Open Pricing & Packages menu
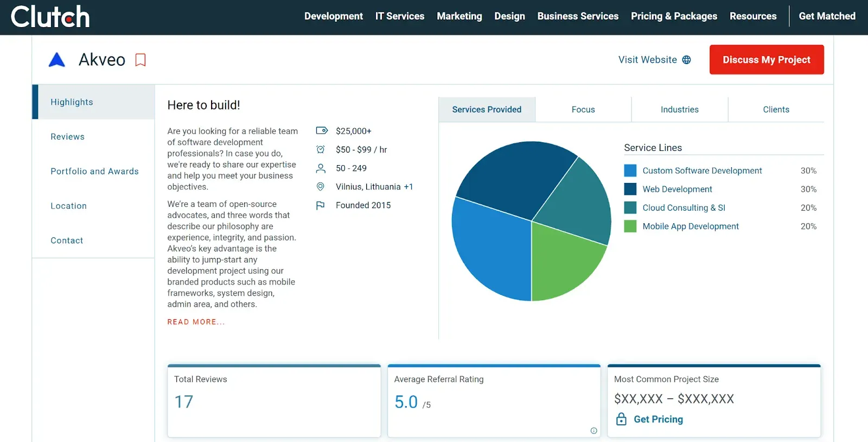 point(674,16)
